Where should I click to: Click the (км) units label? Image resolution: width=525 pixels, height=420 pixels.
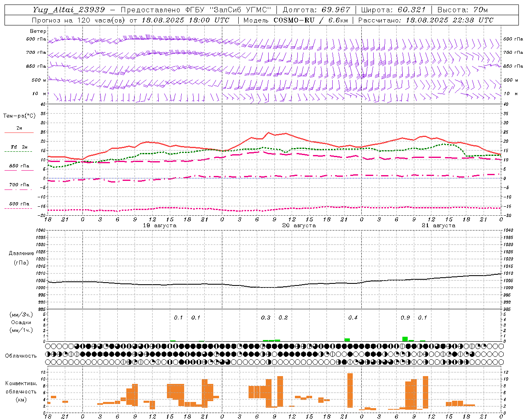coord(22,399)
